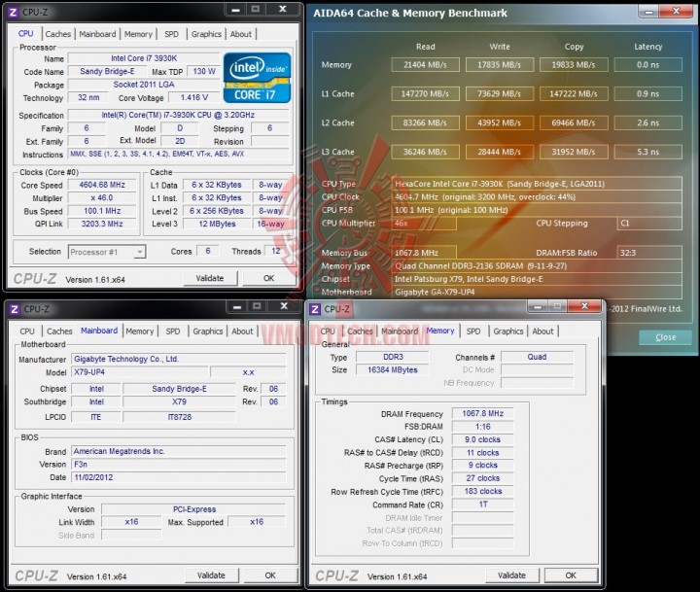Click AIDA64 Memory Read 21404 MB/s value
The width and height of the screenshot is (700, 592).
tap(425, 65)
